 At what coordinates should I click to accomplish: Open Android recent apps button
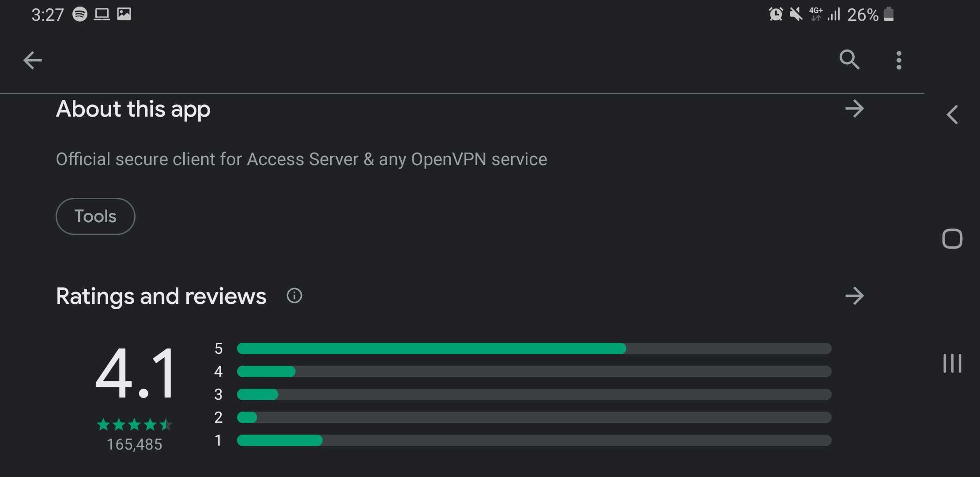pyautogui.click(x=952, y=363)
